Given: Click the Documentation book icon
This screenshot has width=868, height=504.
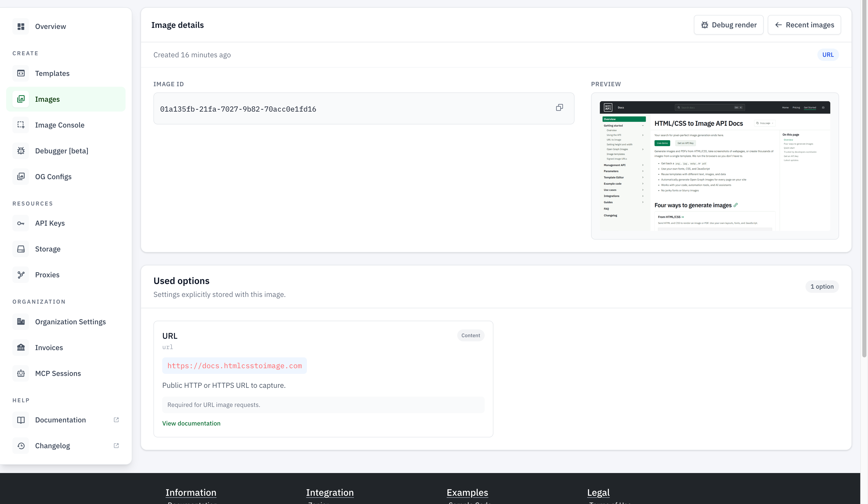Looking at the screenshot, I should 21,420.
